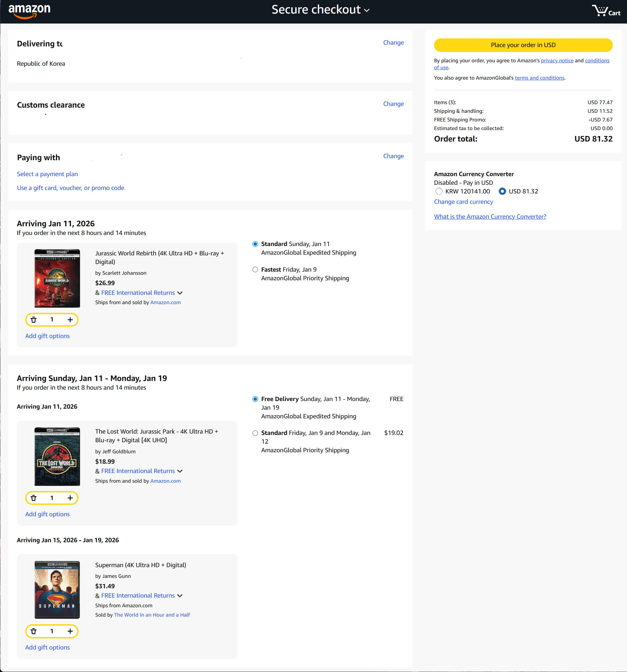Expand Superman returns details chevron
Viewport: 627px width, 672px height.
(180, 596)
